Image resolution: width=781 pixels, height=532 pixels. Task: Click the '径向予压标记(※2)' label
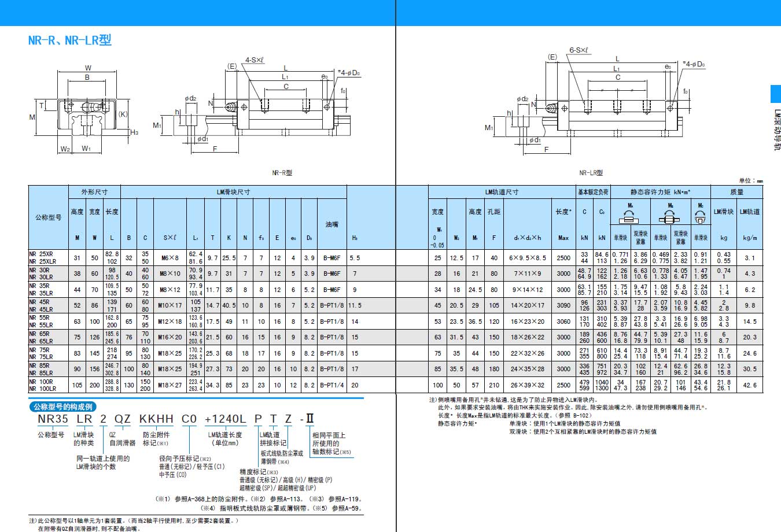pyautogui.click(x=185, y=459)
